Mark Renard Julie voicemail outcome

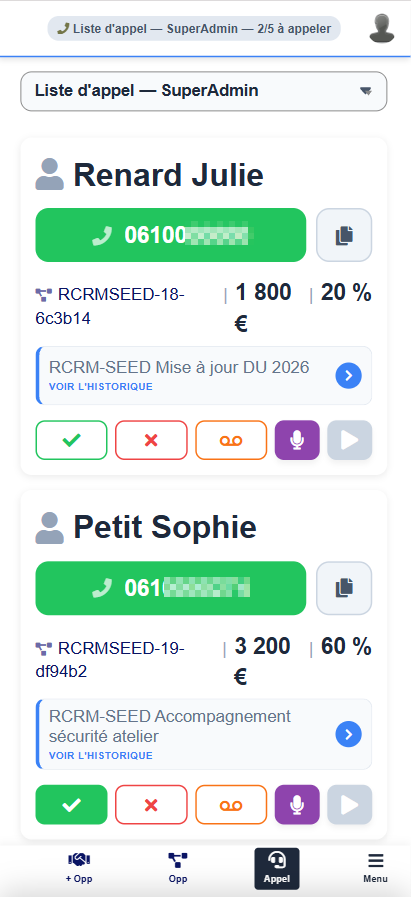(231, 440)
